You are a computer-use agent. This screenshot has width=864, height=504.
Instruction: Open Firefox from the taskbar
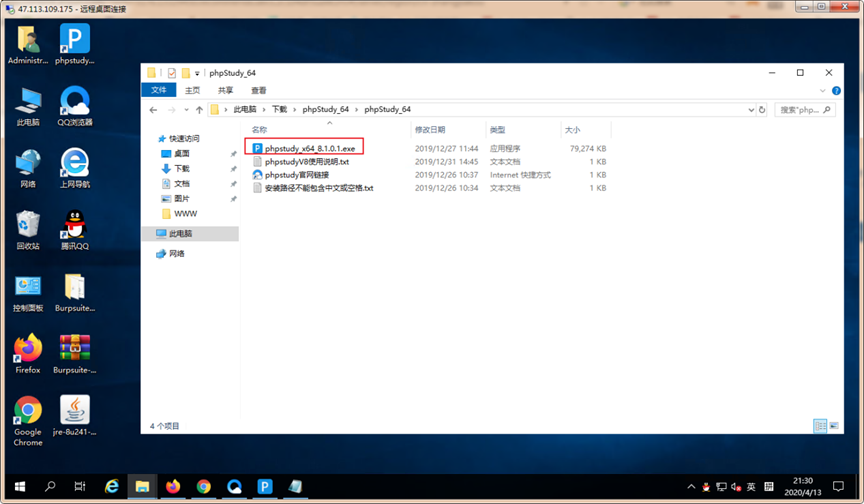pyautogui.click(x=173, y=486)
